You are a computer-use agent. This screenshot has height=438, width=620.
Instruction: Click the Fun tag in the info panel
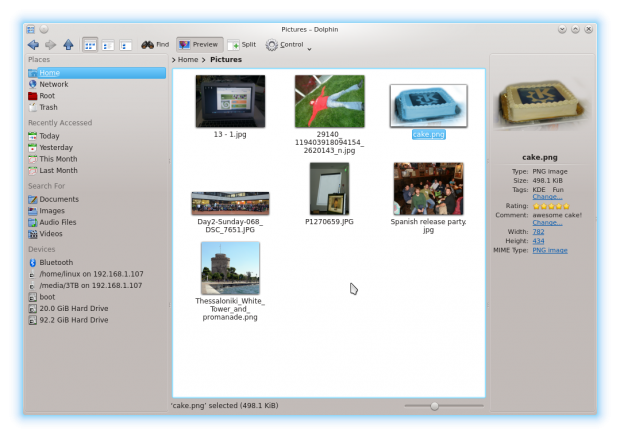(x=558, y=190)
